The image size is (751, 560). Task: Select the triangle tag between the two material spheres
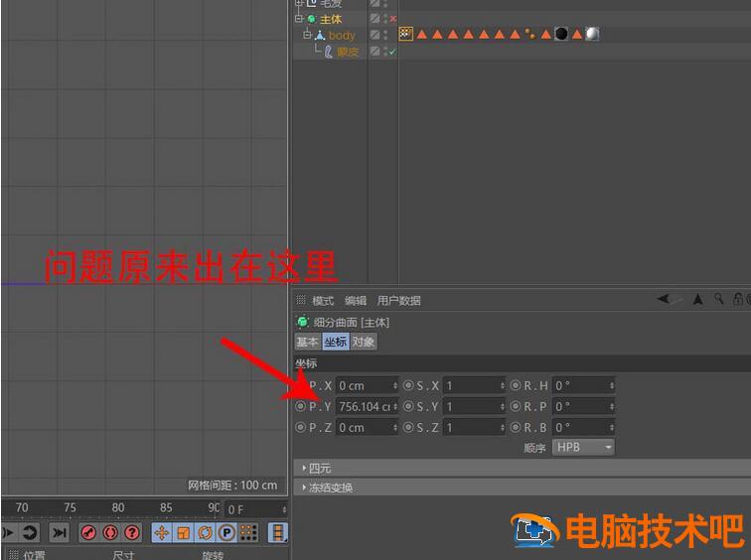(577, 34)
